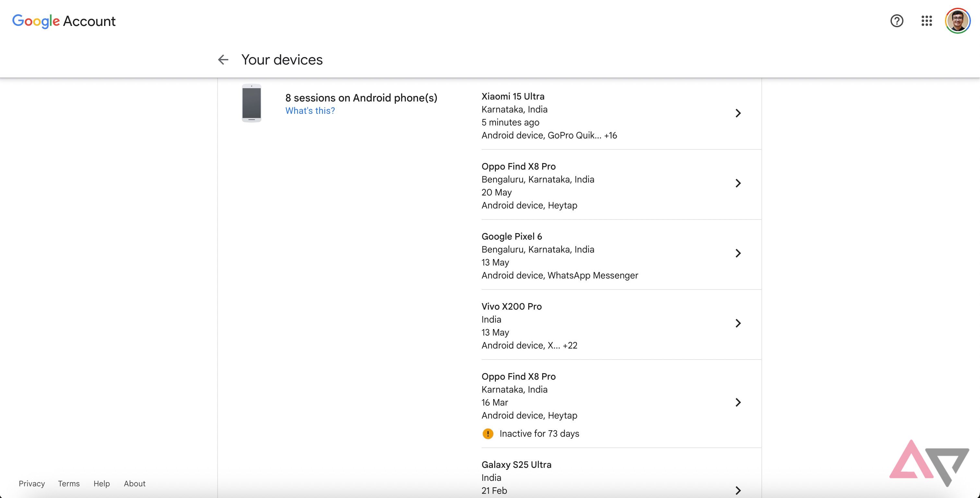Click the Help question mark icon
Screen dimensions: 980x498
click(x=897, y=21)
